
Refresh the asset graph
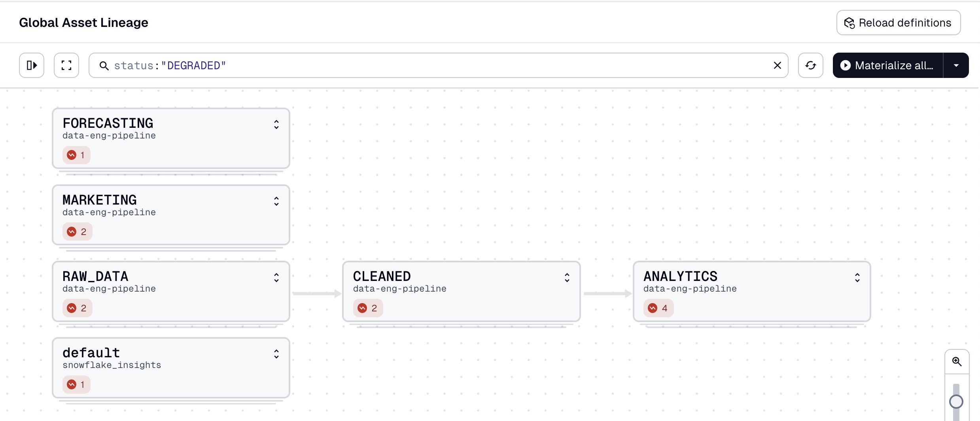pyautogui.click(x=810, y=65)
